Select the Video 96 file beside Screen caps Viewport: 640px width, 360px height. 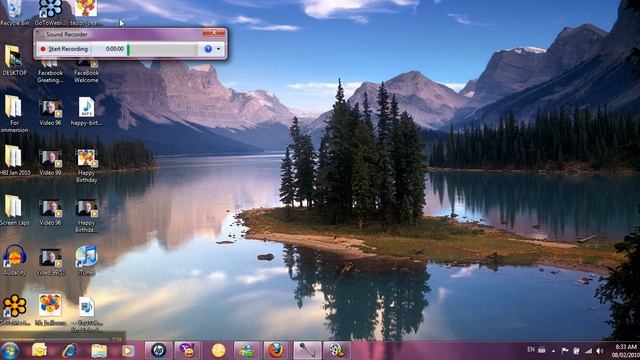[50, 212]
